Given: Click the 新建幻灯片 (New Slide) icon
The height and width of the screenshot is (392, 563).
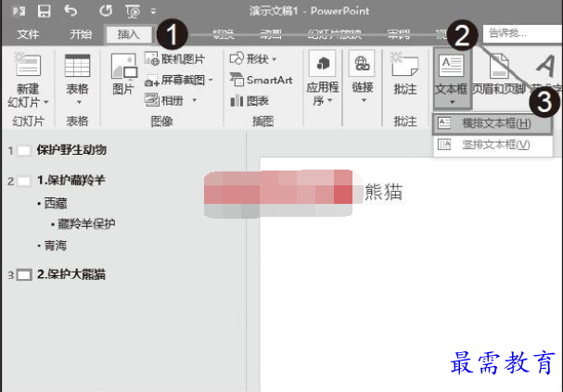Looking at the screenshot, I should pos(28,65).
